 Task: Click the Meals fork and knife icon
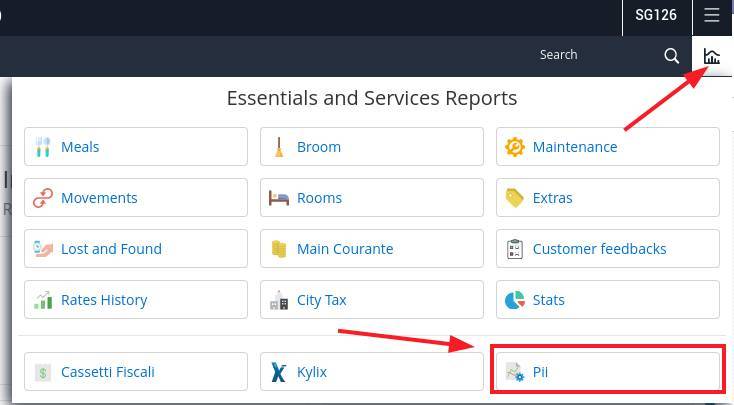point(43,147)
